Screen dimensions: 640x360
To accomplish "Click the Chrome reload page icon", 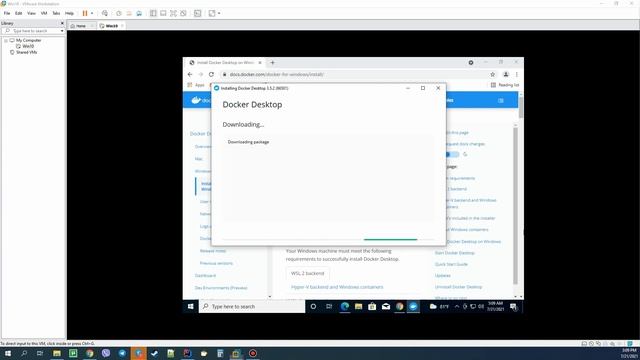I will [211, 74].
